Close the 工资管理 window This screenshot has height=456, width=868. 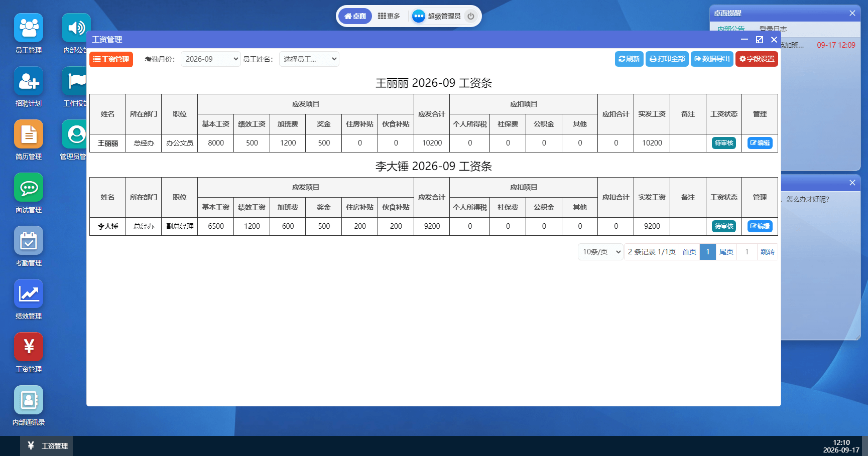coord(774,39)
